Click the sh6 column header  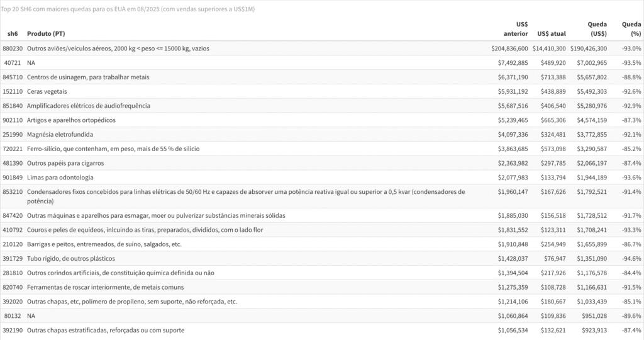pos(13,34)
